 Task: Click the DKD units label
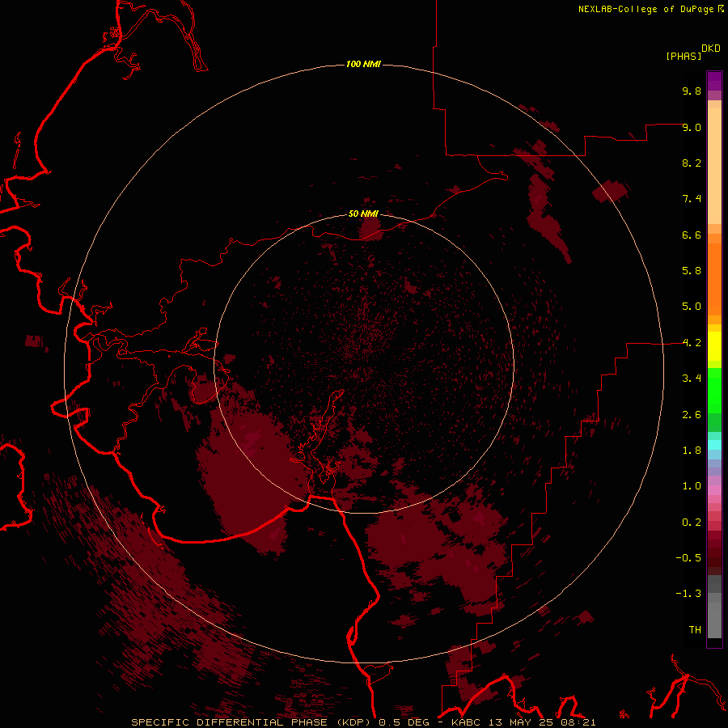[x=711, y=48]
